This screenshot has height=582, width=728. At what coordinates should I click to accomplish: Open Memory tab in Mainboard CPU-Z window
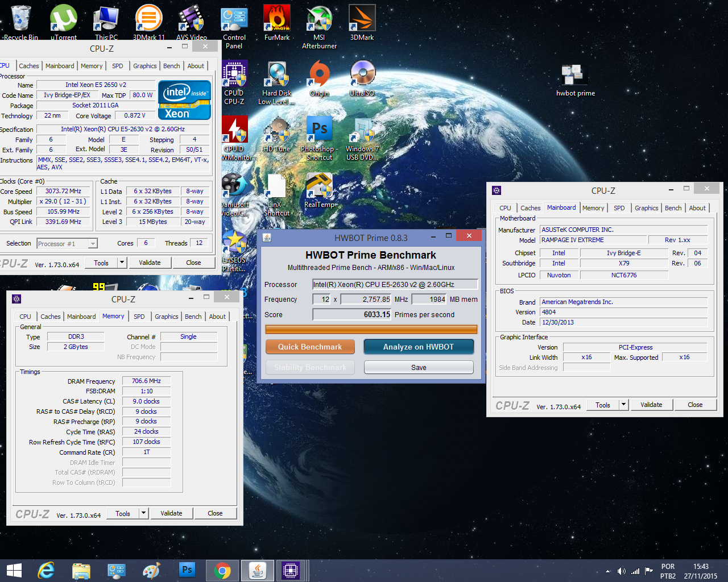593,208
